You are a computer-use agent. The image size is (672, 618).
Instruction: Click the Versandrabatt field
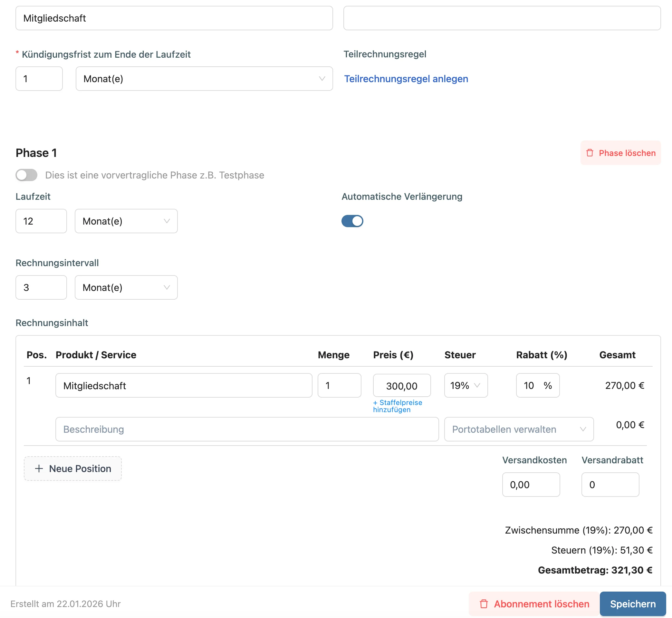pyautogui.click(x=610, y=485)
